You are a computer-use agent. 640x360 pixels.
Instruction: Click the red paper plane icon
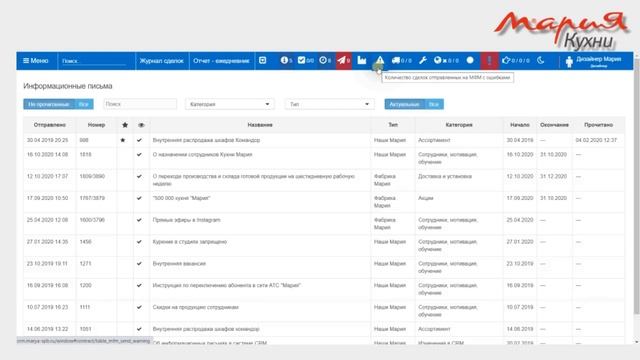pos(343,61)
